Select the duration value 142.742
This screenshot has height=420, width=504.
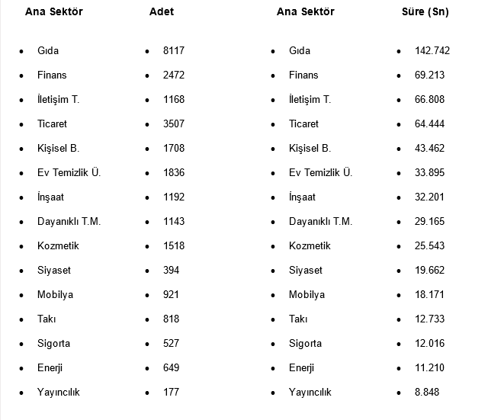pos(433,51)
